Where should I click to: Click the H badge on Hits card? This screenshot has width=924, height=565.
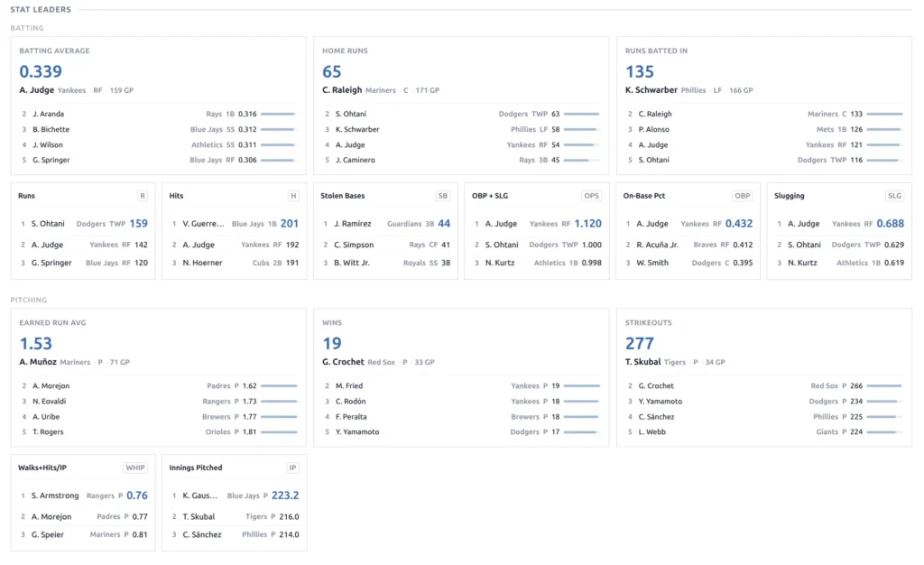point(293,196)
